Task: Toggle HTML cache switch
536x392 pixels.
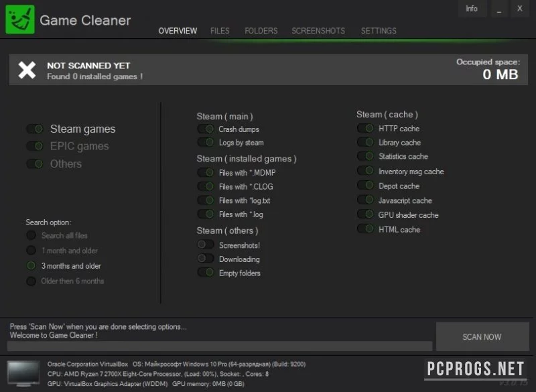Action: tap(365, 228)
